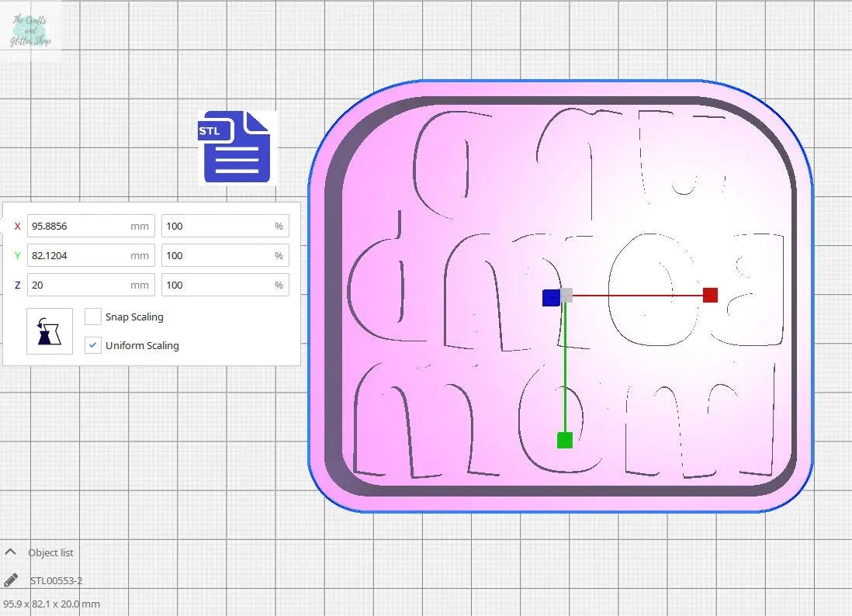Screen dimensions: 852x616
Task: Collapse the Object list chevron
Action: [11, 552]
